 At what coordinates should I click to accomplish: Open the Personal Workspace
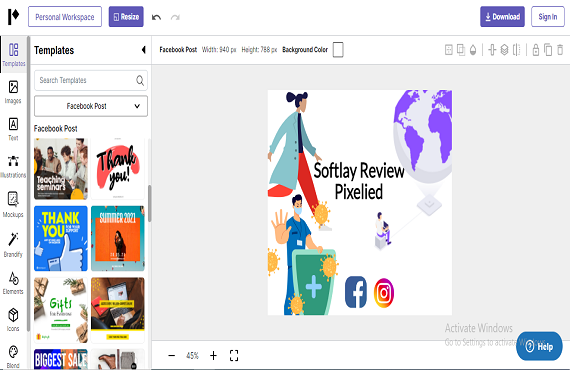[x=65, y=17]
